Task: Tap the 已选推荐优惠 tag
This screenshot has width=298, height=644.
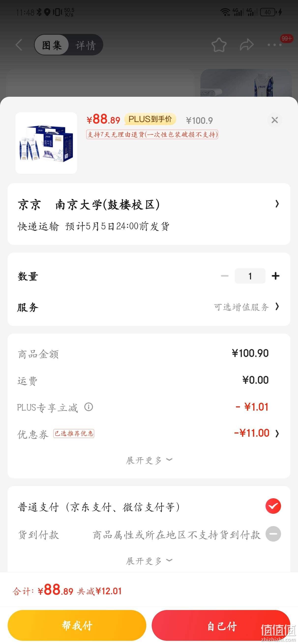Action: tap(74, 434)
